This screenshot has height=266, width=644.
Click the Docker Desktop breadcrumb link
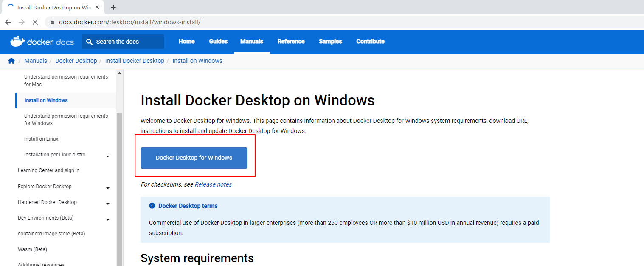[76, 61]
